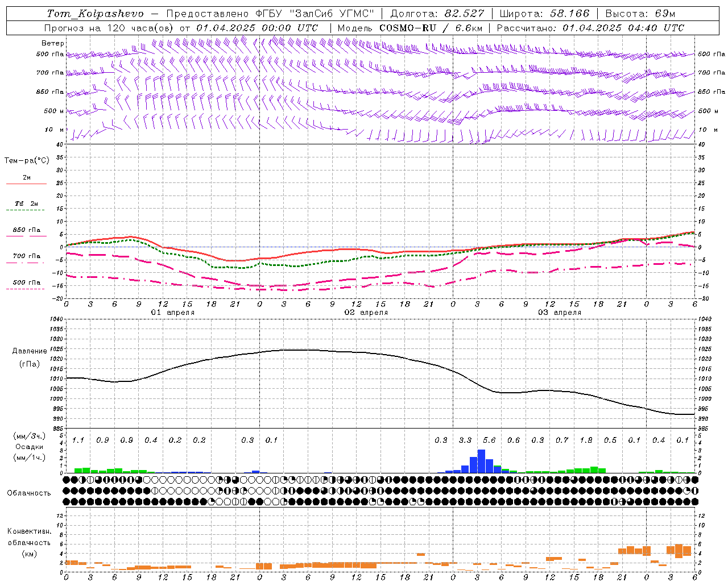Click the 03 апреля date label

[560, 313]
